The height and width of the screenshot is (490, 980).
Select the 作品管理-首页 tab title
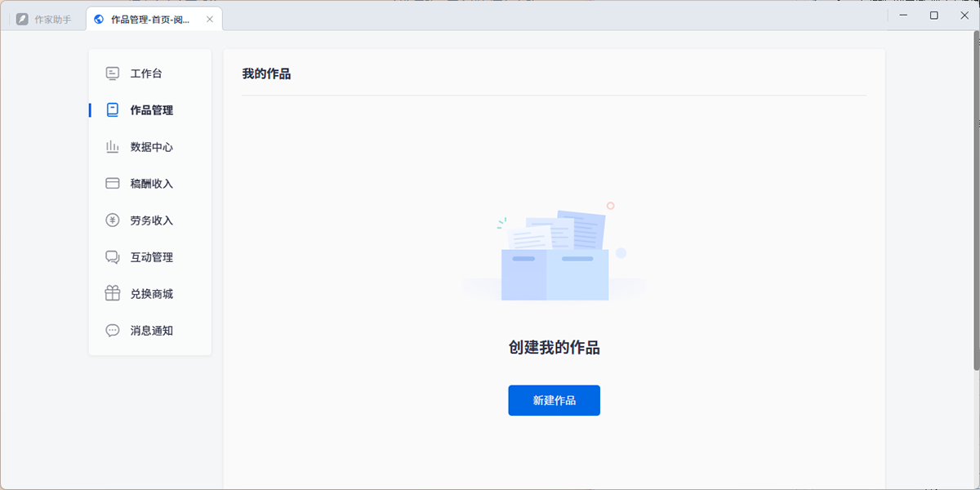[x=150, y=19]
